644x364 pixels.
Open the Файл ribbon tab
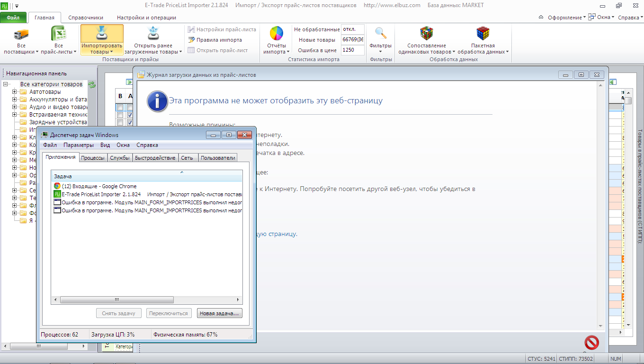[x=13, y=18]
